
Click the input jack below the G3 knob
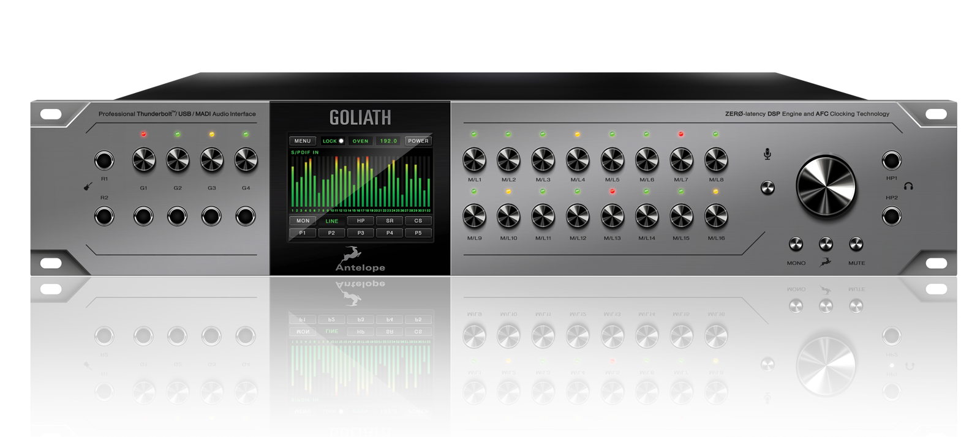pyautogui.click(x=212, y=216)
